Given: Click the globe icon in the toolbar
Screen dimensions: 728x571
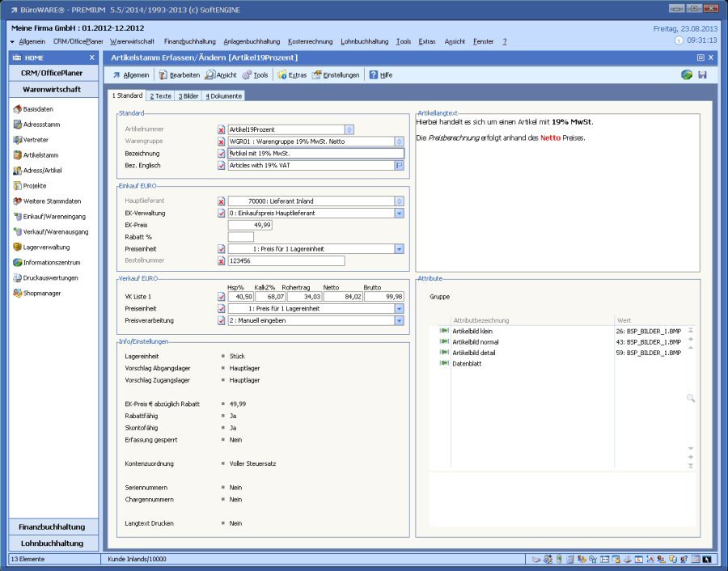Looking at the screenshot, I should point(687,74).
